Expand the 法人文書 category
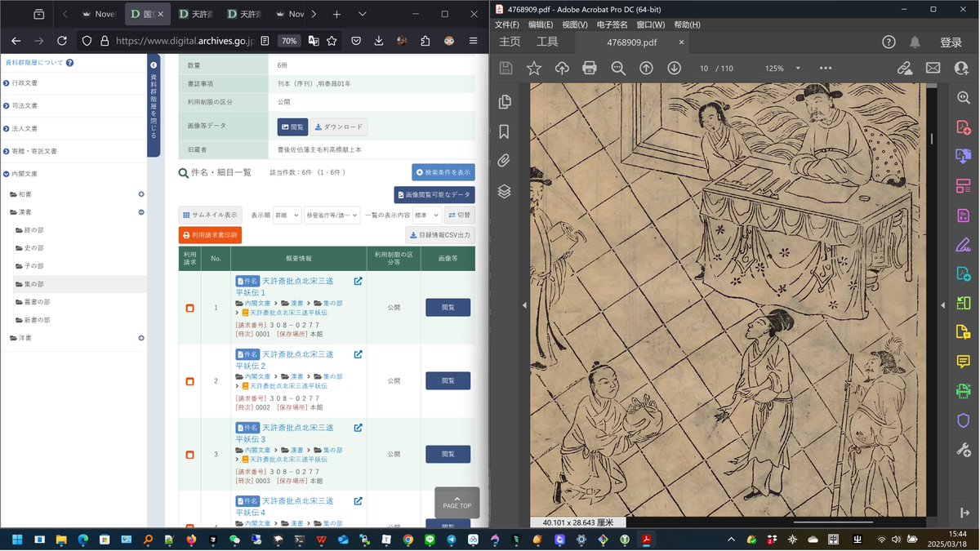 click(6, 129)
